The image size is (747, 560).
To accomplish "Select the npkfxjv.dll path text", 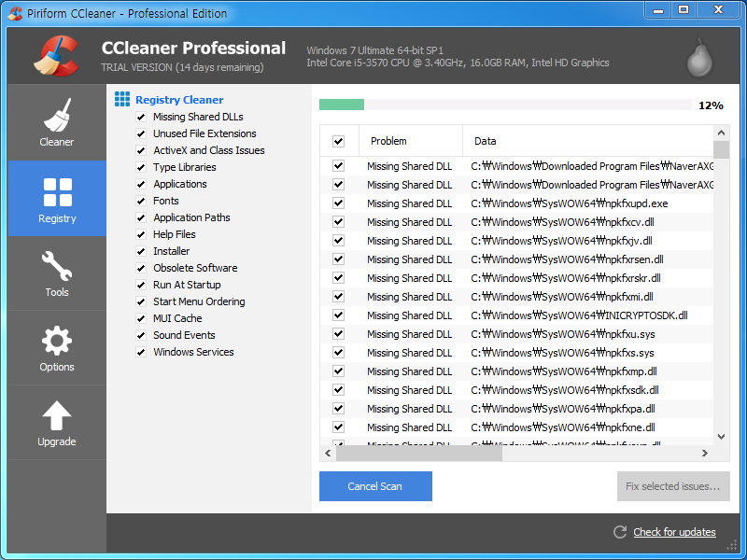I will pyautogui.click(x=562, y=241).
